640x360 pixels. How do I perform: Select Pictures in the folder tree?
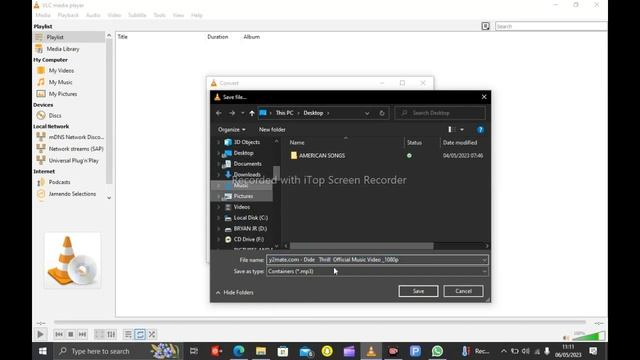pos(243,196)
